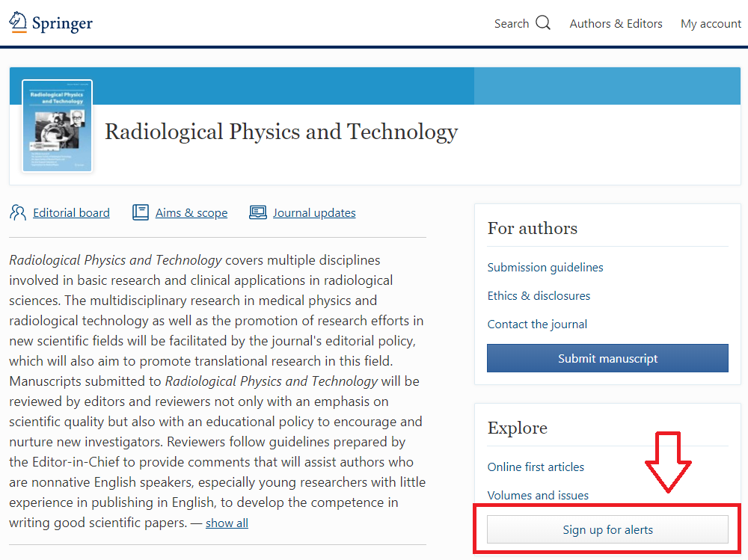Click the Radiological Physics and Technology heading

(281, 132)
